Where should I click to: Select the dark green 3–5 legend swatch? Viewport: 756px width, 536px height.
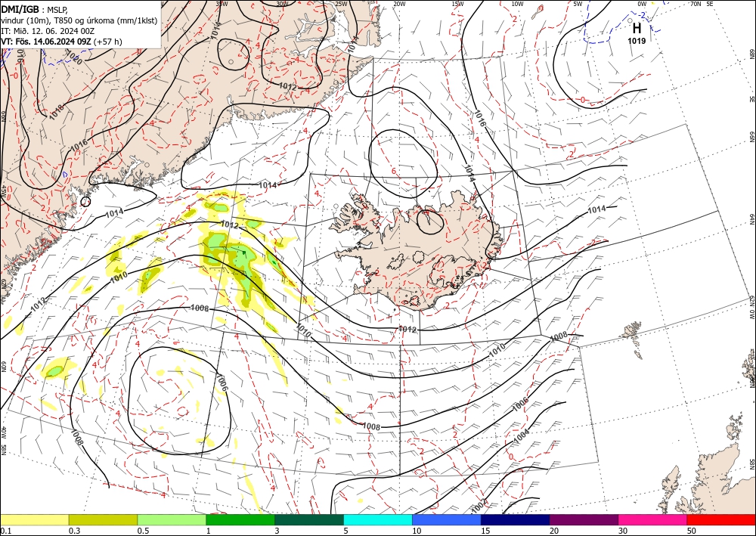309,519
